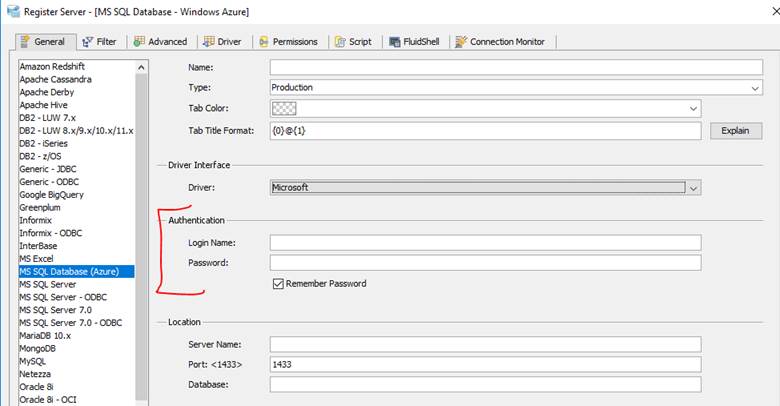Viewport: 780px width, 406px height.
Task: Click the Explain button
Action: point(736,131)
